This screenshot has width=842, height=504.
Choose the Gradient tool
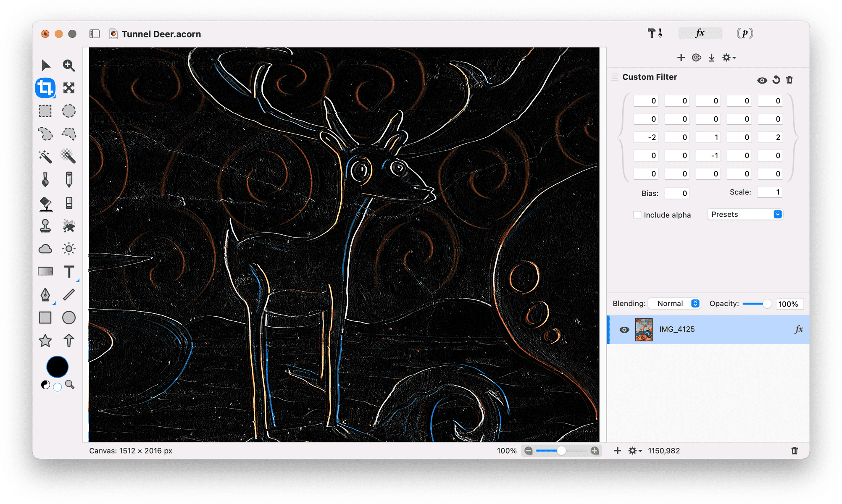pos(45,272)
